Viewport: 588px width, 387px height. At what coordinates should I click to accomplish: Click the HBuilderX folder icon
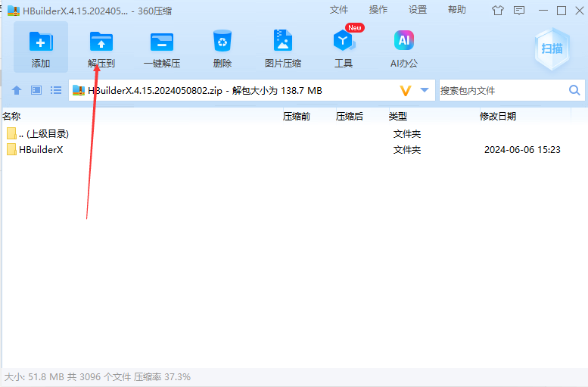coord(11,149)
